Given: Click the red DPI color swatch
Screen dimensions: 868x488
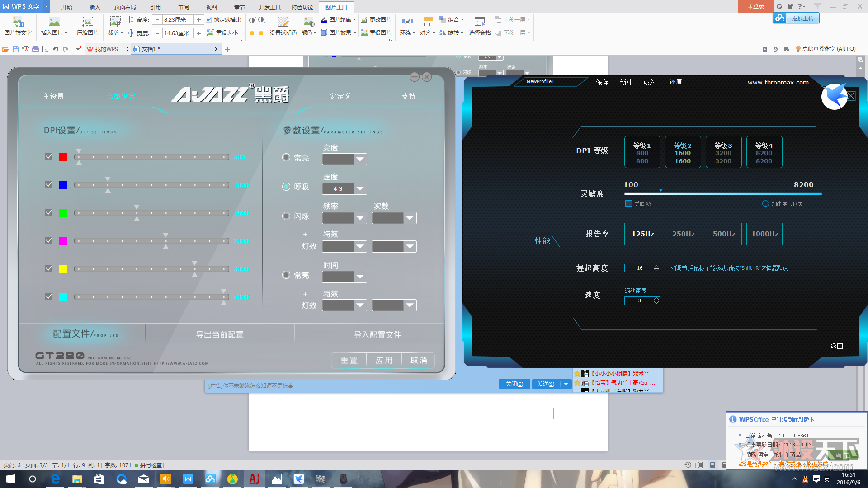Looking at the screenshot, I should [x=63, y=156].
